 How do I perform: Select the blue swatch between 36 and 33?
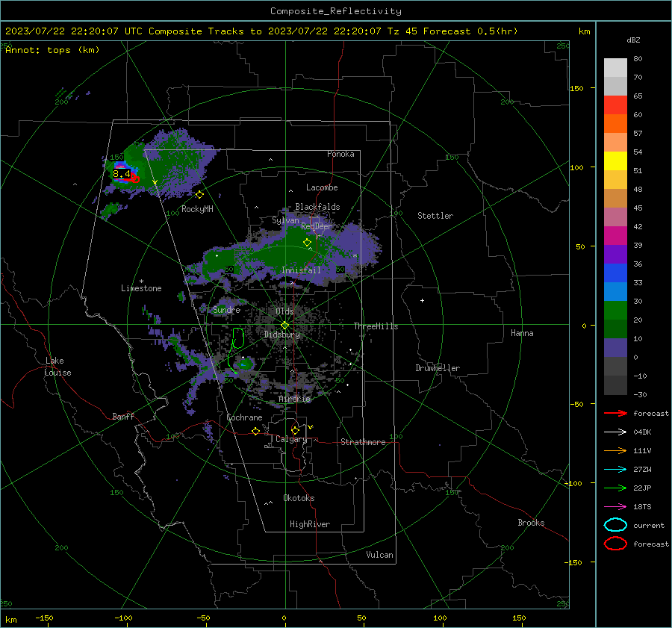(x=615, y=273)
